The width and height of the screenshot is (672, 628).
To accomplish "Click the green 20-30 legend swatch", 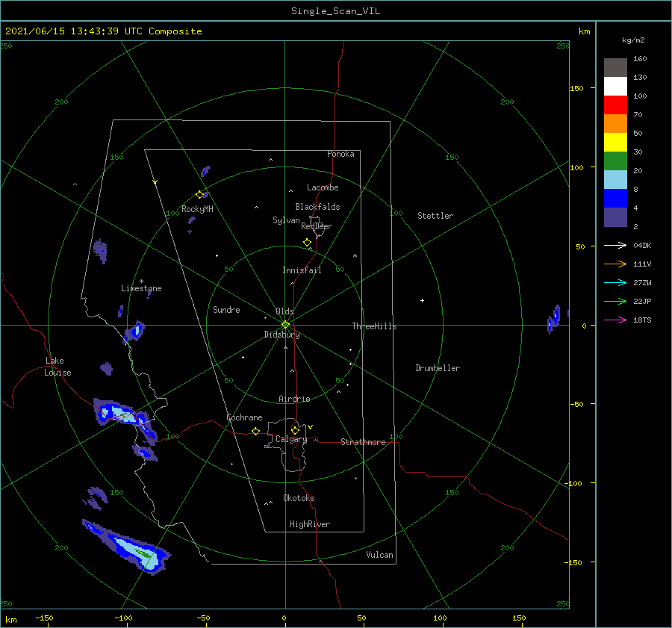I will pyautogui.click(x=615, y=161).
